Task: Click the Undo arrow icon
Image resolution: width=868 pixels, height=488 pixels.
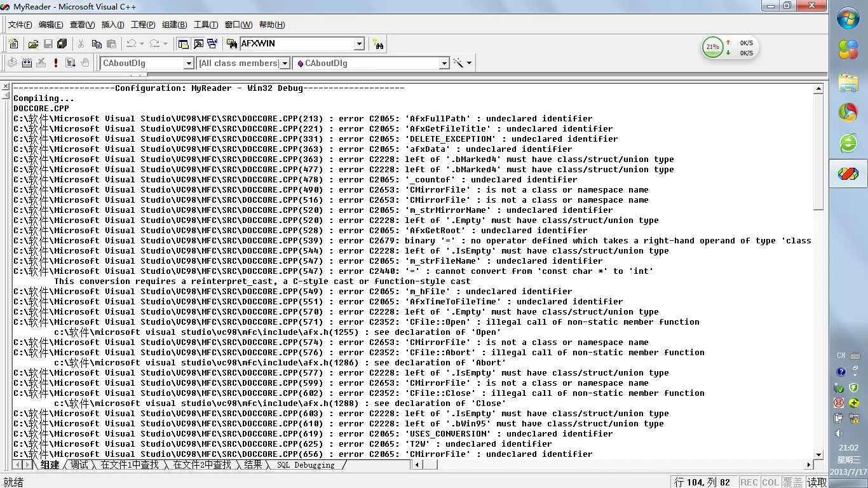Action: coord(131,44)
